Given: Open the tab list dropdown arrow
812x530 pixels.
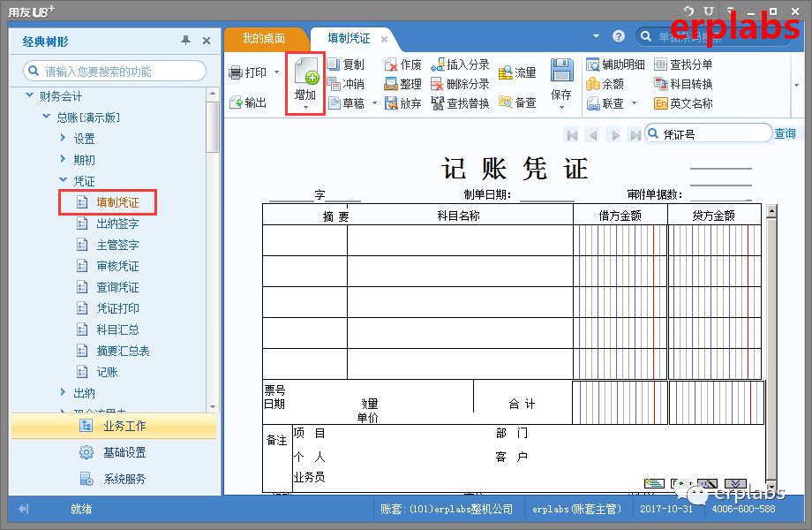Looking at the screenshot, I should click(x=596, y=36).
